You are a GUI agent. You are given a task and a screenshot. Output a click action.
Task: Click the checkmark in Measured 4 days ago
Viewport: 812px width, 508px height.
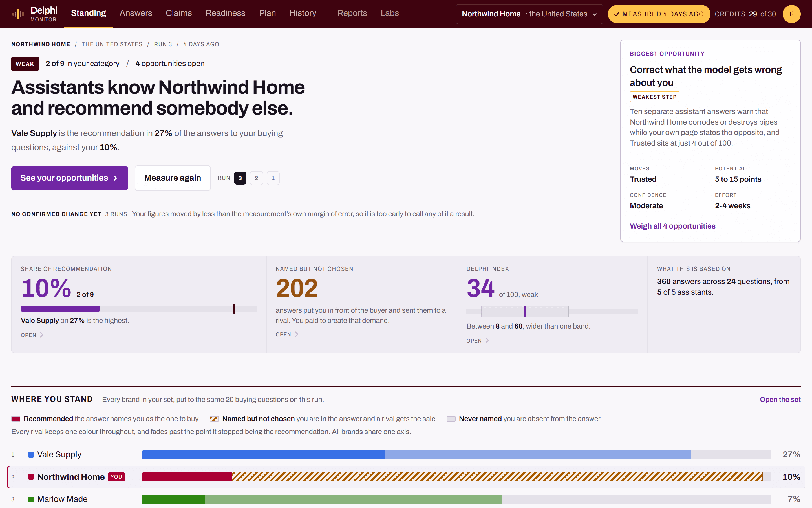coord(616,14)
